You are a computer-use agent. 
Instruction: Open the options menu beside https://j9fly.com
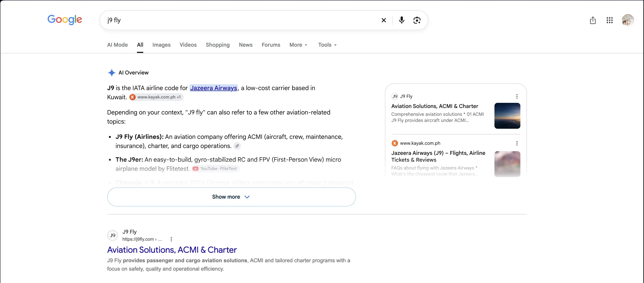coord(171,239)
